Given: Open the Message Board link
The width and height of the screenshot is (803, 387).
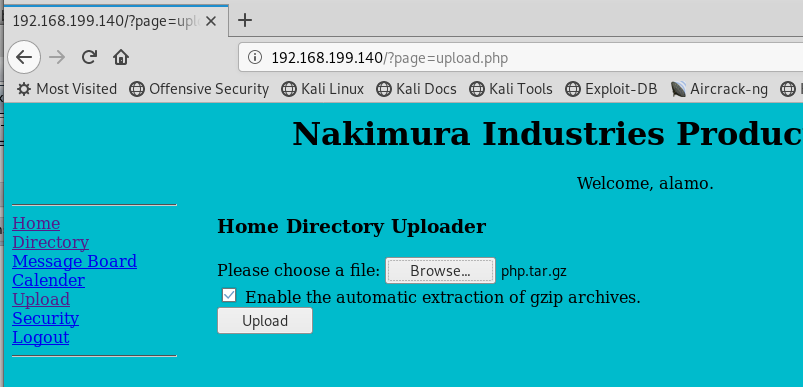Looking at the screenshot, I should click(75, 261).
